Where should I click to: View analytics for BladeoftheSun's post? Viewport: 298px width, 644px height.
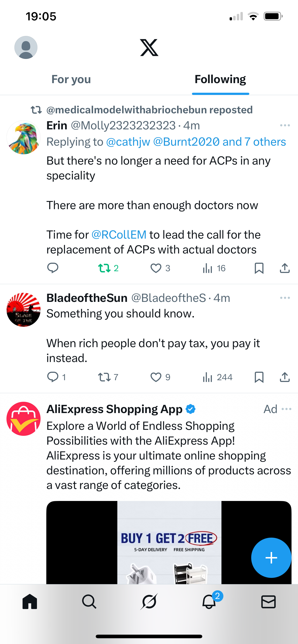tap(217, 377)
